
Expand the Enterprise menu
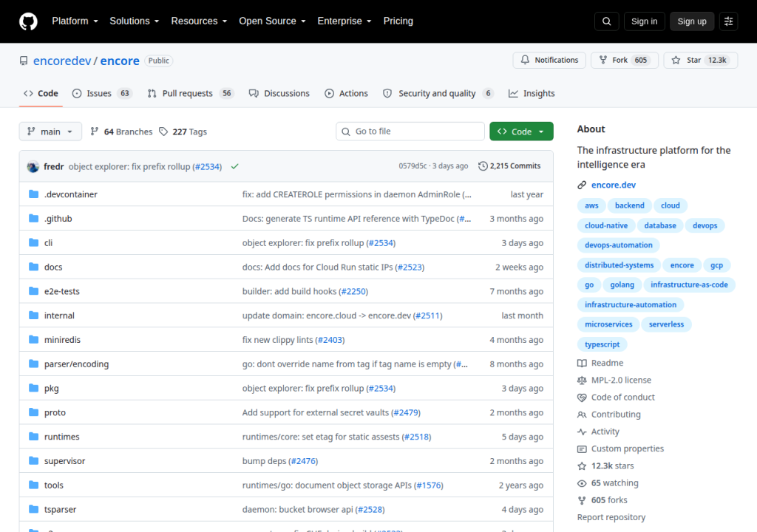pyautogui.click(x=344, y=21)
